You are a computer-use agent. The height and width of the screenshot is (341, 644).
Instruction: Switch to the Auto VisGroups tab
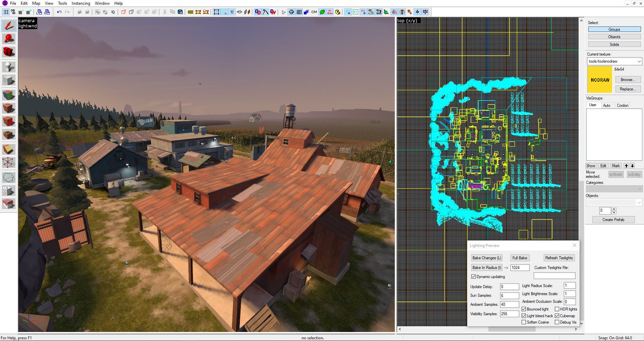[606, 106]
